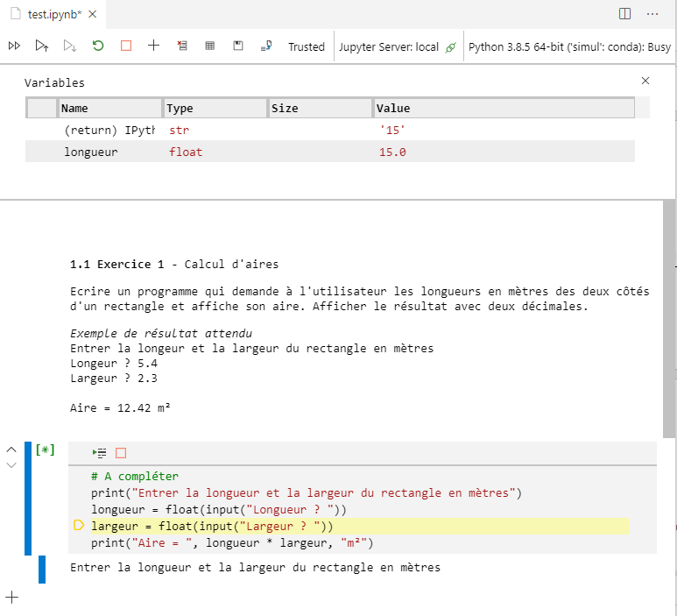The width and height of the screenshot is (677, 616).
Task: Click run-by-line icon in cell toolbar
Action: (99, 453)
